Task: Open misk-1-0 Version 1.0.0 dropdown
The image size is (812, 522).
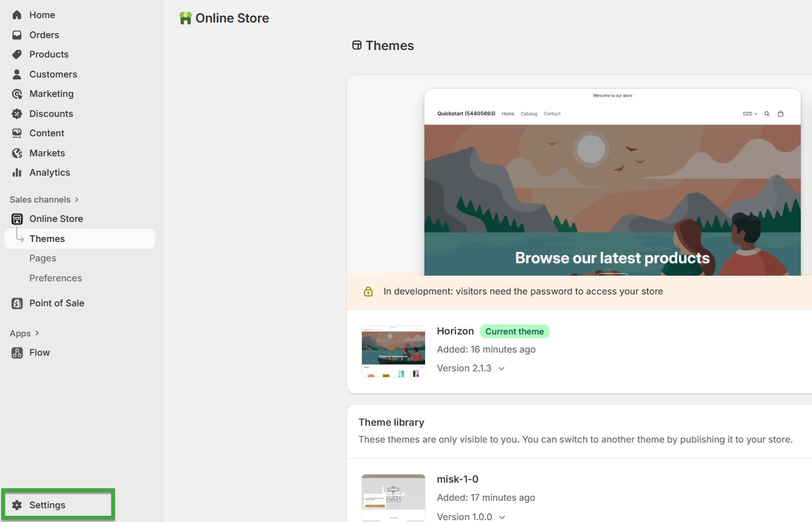Action: pos(501,517)
